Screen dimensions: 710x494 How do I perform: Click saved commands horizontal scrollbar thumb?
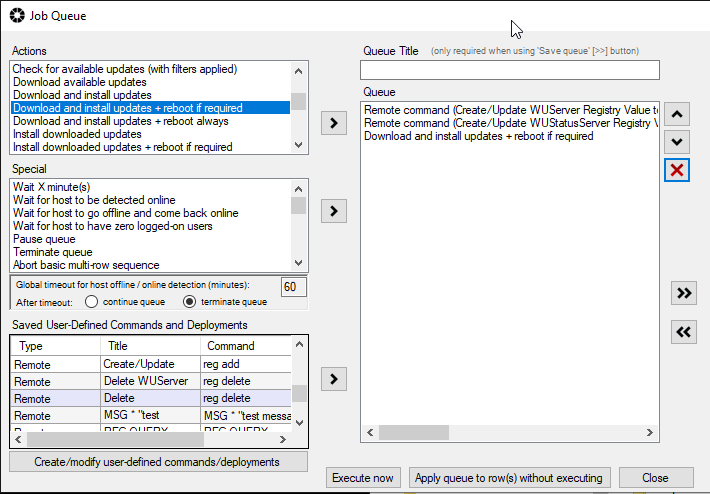tap(115, 439)
